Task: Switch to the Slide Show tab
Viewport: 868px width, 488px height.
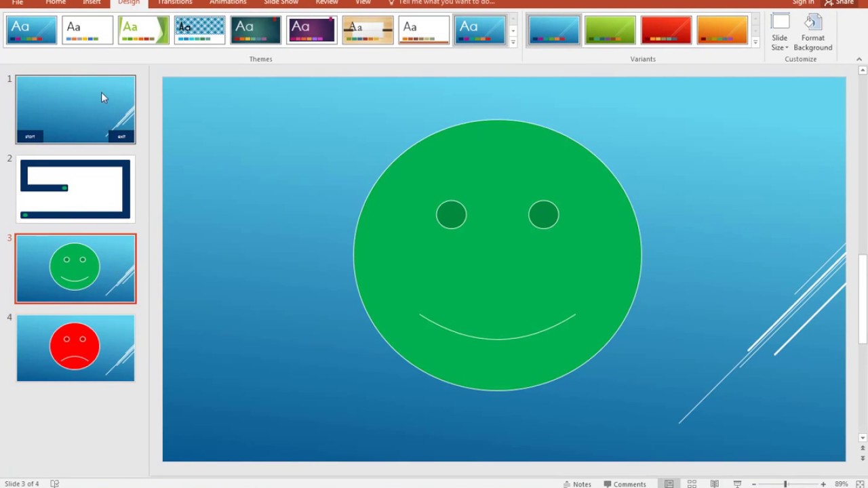Action: [x=281, y=3]
